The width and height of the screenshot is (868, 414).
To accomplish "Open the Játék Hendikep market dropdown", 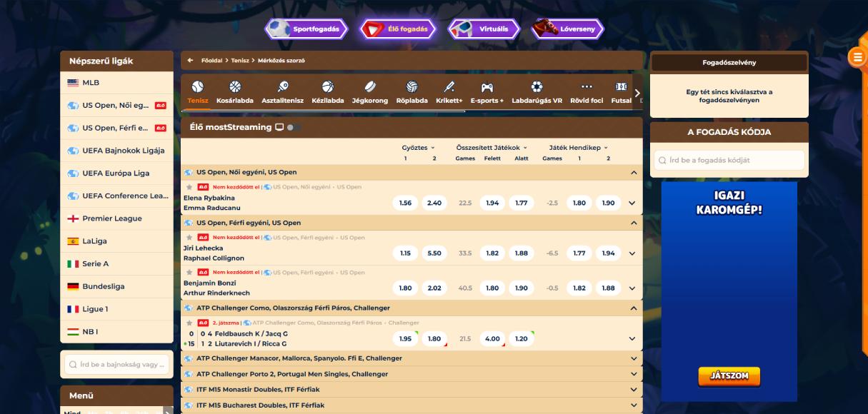I will point(579,148).
